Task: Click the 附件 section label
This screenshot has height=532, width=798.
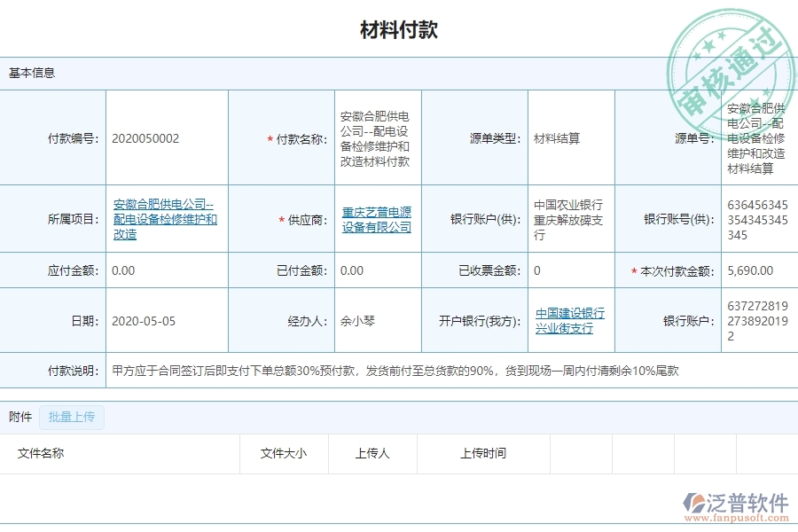Action: [x=18, y=418]
